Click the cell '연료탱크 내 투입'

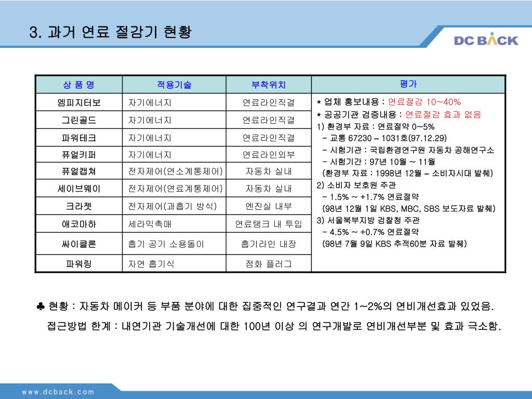(269, 224)
